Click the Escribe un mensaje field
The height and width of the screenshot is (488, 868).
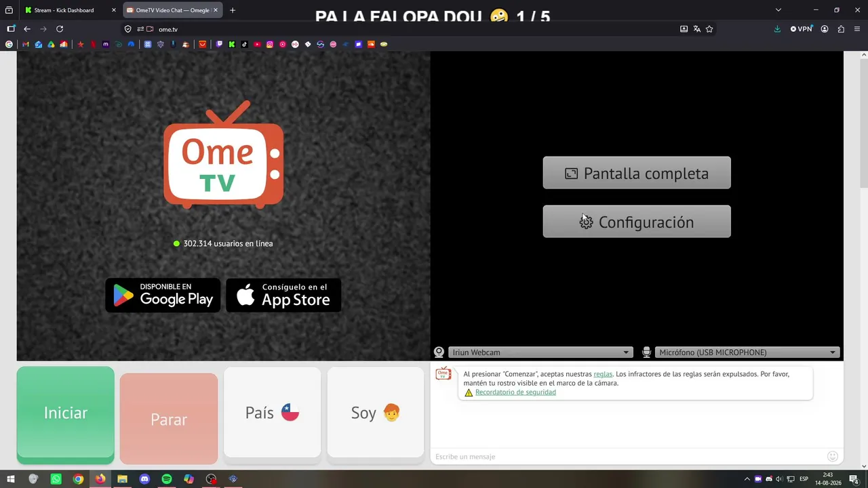pyautogui.click(x=627, y=456)
